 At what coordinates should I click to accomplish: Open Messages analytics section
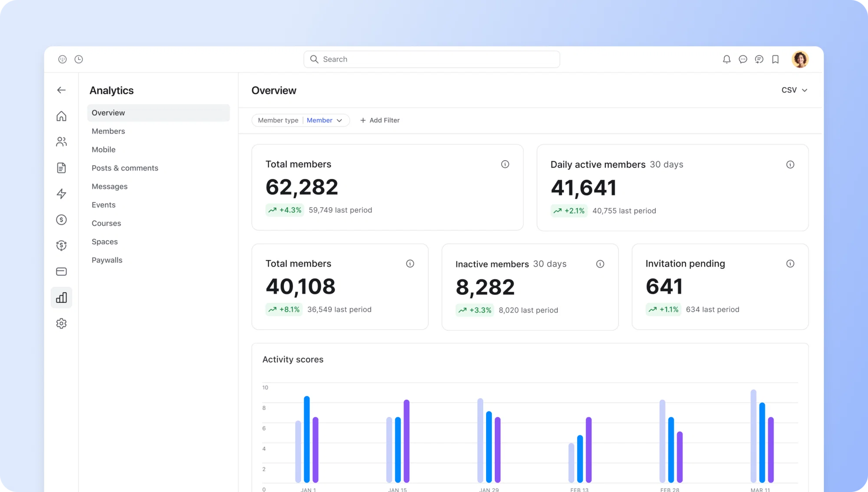[109, 186]
